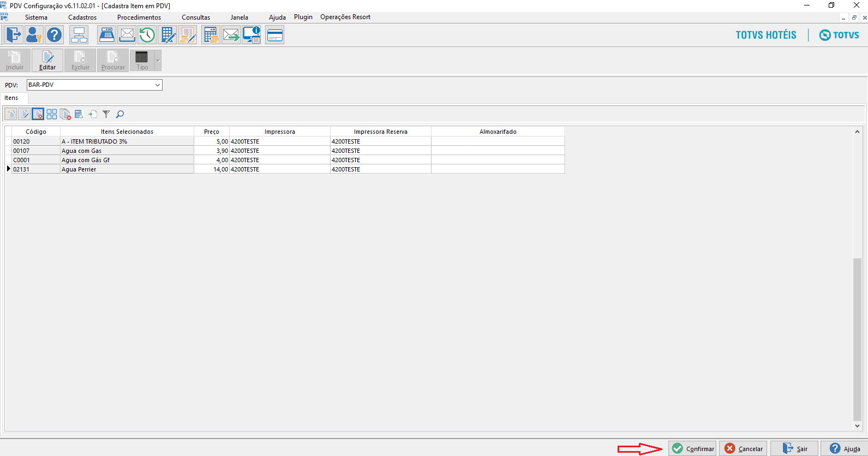The height and width of the screenshot is (456, 868).
Task: Click the cash register icon
Action: 107,35
